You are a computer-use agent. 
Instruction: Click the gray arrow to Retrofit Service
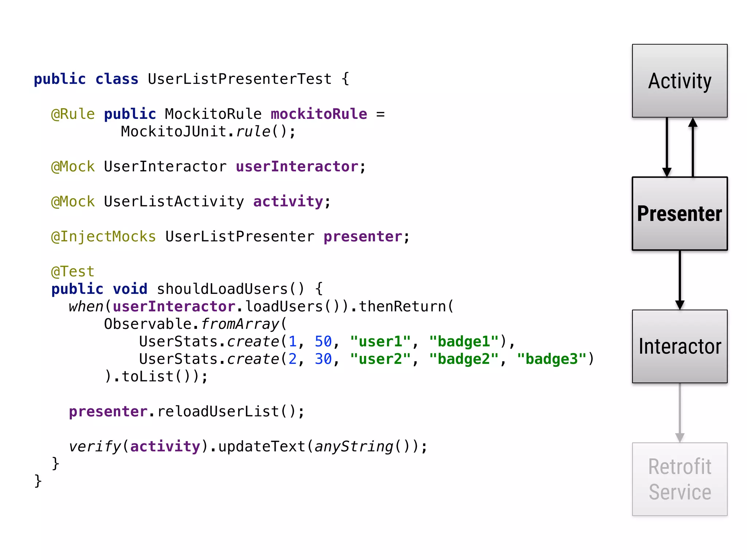[680, 412]
